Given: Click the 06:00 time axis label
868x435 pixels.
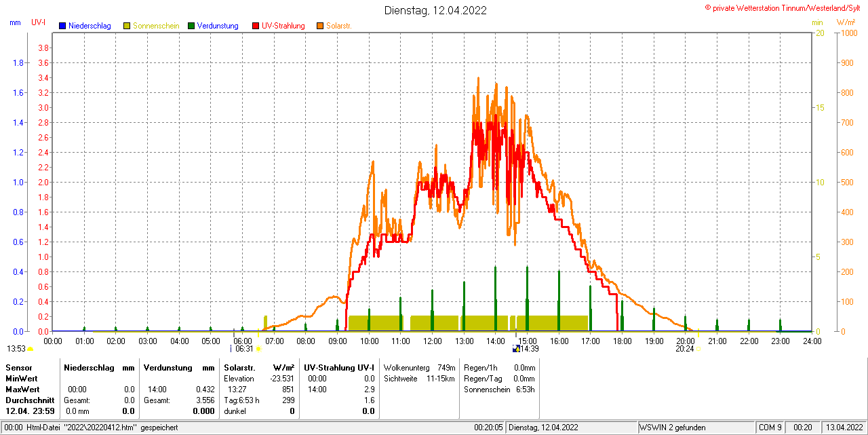Looking at the screenshot, I should click(242, 341).
